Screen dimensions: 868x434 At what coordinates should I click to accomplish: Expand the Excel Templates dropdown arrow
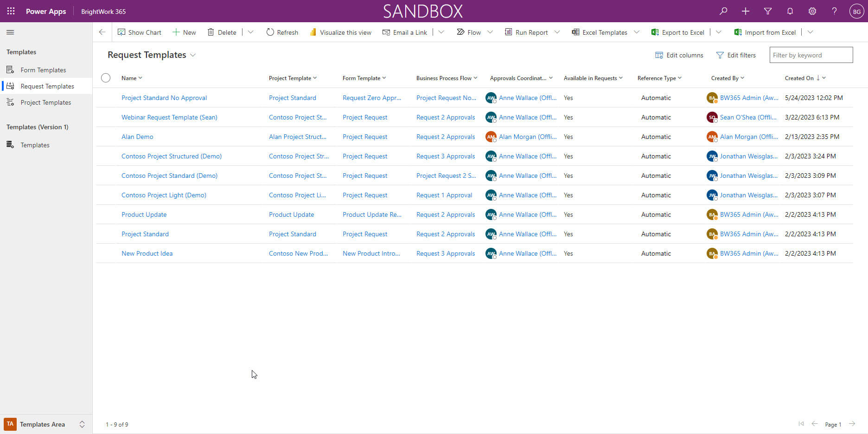coord(636,32)
